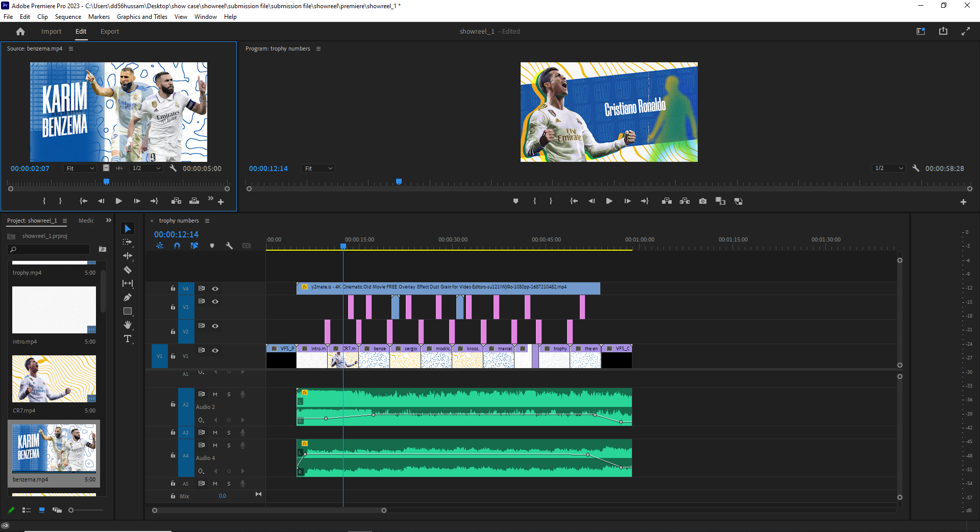Open Quick Export share icon
This screenshot has height=532, width=980.
coord(943,31)
